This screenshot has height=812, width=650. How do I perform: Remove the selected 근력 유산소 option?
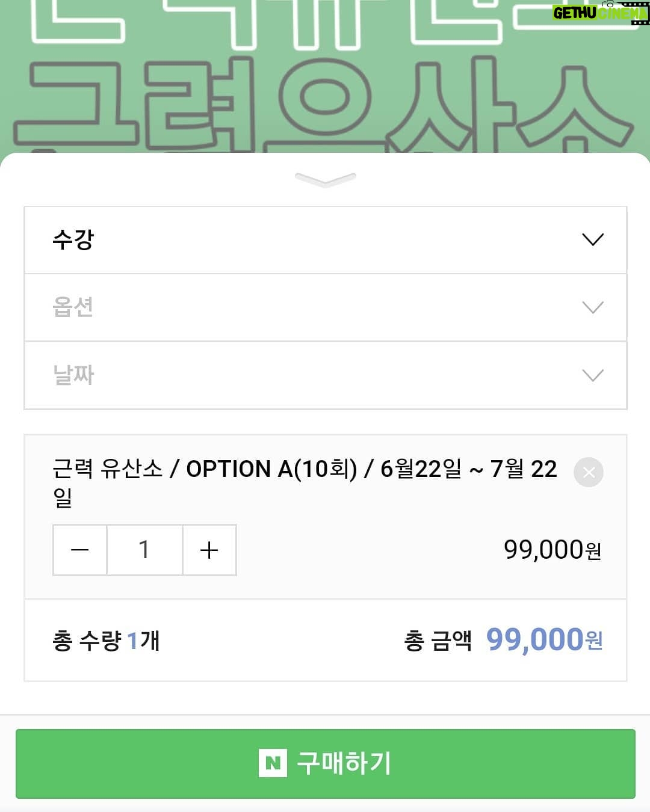coord(589,472)
